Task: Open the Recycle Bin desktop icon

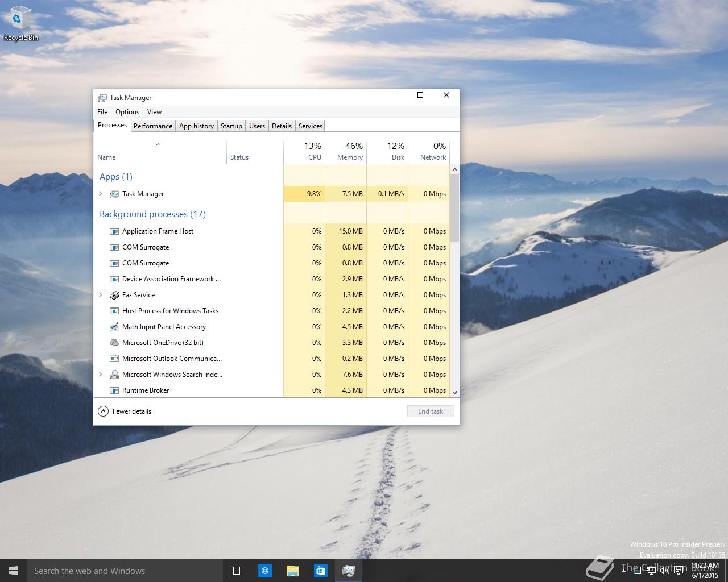Action: [x=20, y=24]
